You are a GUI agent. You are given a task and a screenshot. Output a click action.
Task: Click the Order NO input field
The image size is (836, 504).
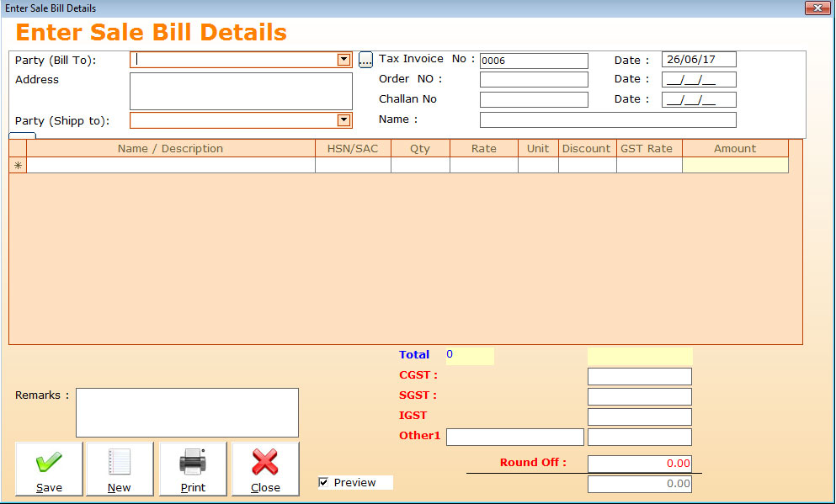point(534,79)
